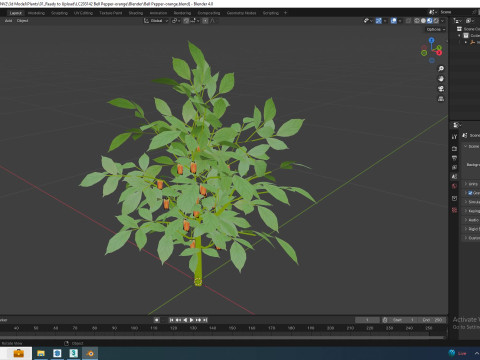Toggle viewport overlays display
Screen dimensions: 480x360
point(394,21)
